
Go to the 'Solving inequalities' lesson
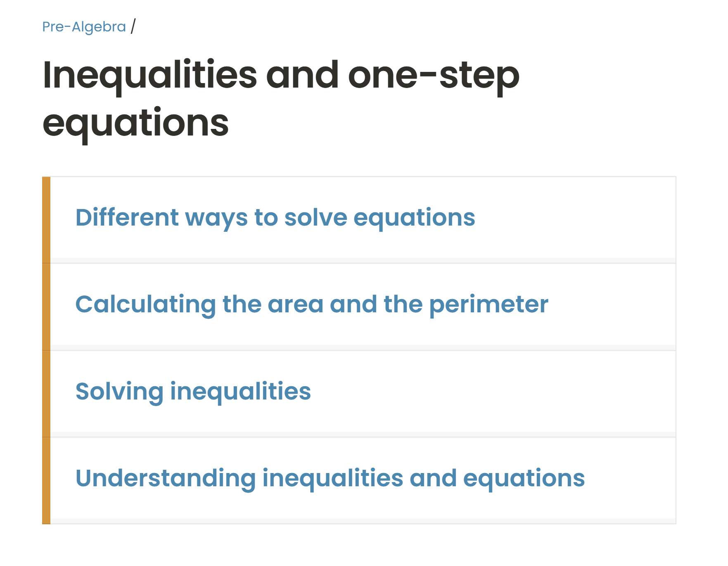coord(193,392)
